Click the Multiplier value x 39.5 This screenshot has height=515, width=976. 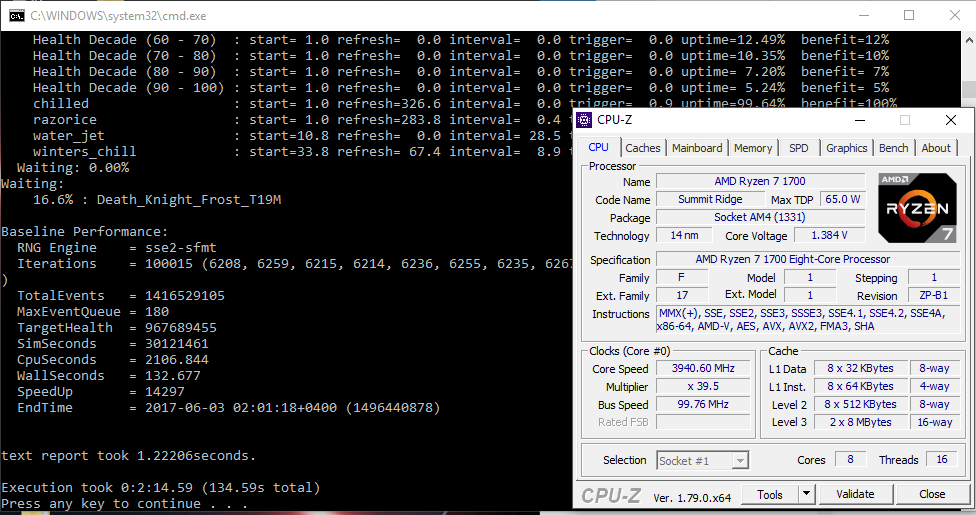click(703, 386)
